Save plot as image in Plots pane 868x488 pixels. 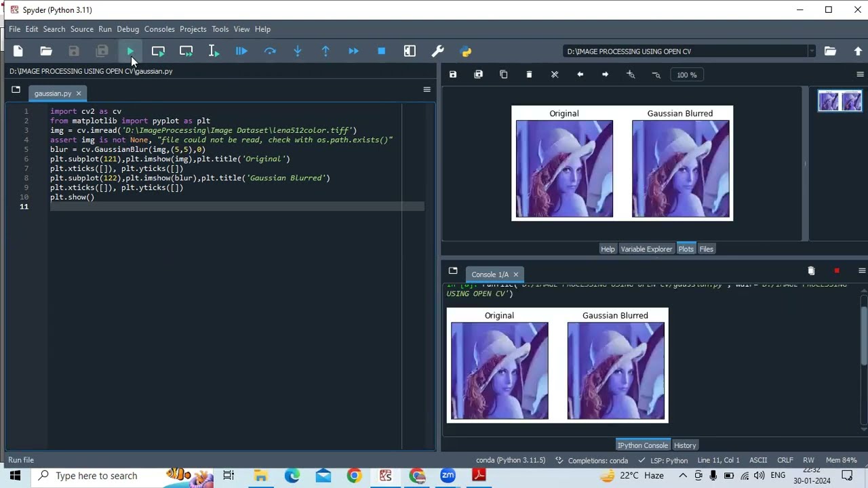click(453, 75)
